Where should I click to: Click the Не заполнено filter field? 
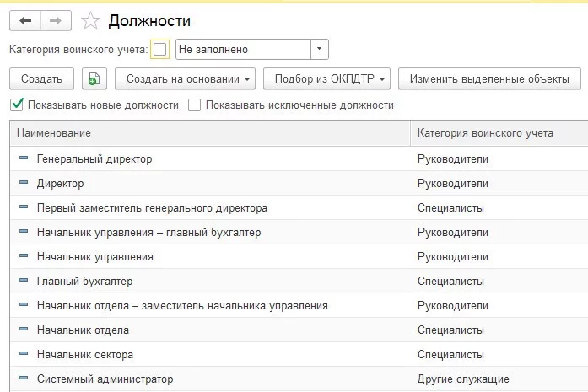pyautogui.click(x=243, y=49)
